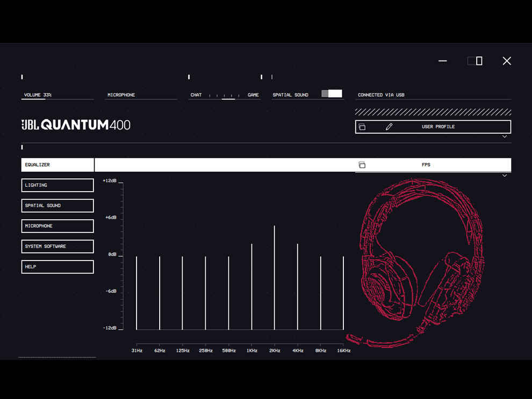Viewport: 532px width, 399px height.
Task: Click the 1KHz equalizer band
Action: 251,286
